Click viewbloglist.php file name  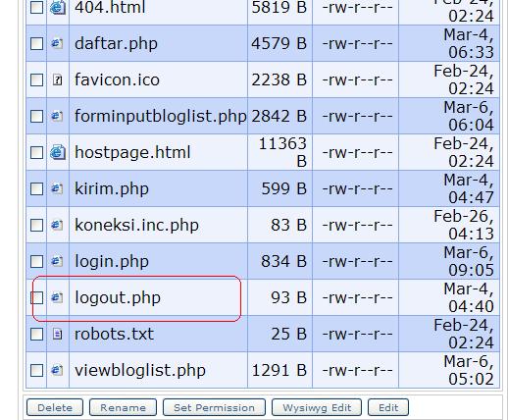140,370
